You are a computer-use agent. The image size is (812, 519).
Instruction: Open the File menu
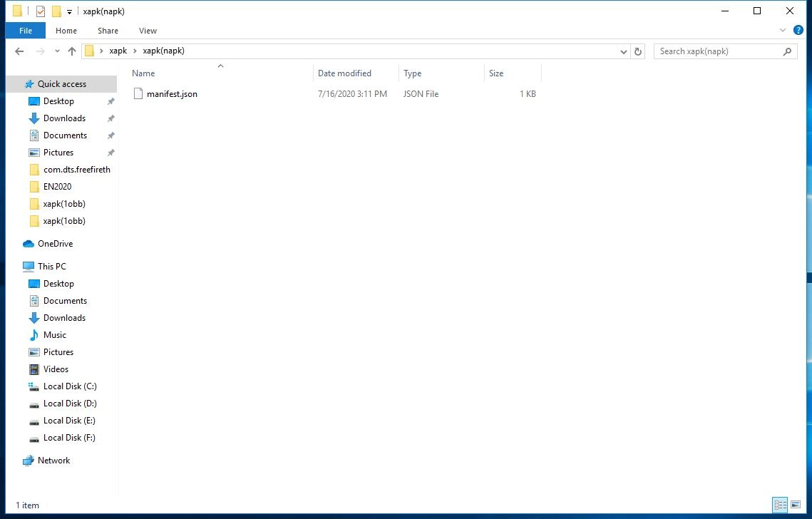tap(25, 31)
